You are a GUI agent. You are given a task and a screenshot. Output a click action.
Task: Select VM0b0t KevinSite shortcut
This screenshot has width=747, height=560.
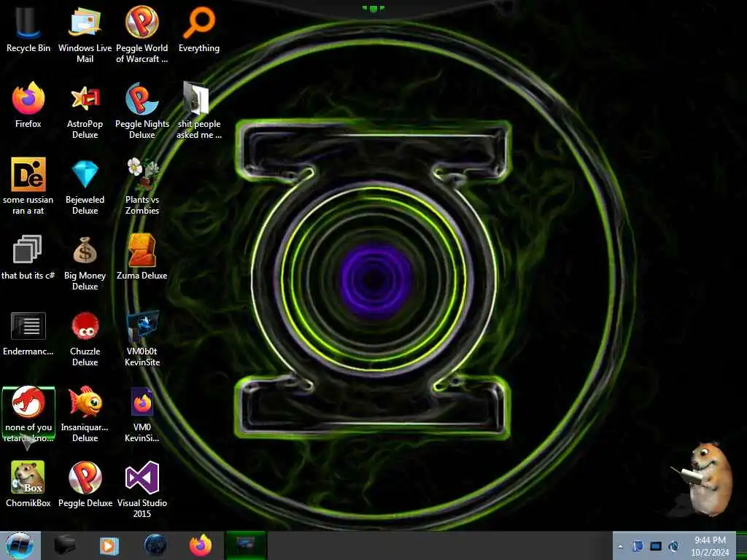pos(142,338)
